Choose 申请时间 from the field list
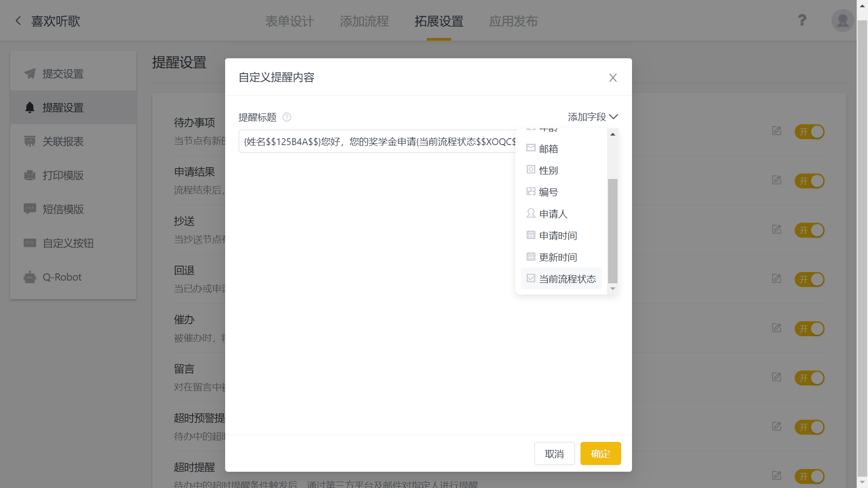Screen dimensions: 868x488 click(x=561, y=235)
